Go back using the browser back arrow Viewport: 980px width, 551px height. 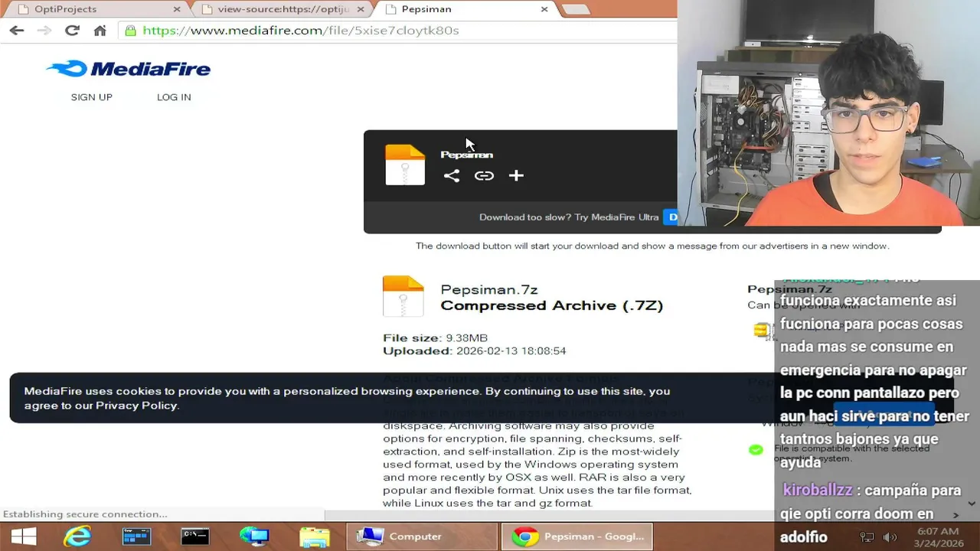tap(16, 31)
